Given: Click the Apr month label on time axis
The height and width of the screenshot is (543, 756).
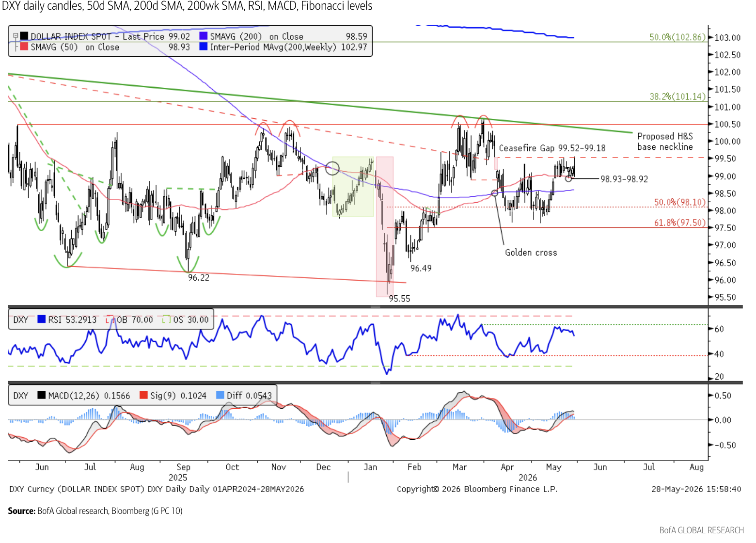Looking at the screenshot, I should [507, 467].
